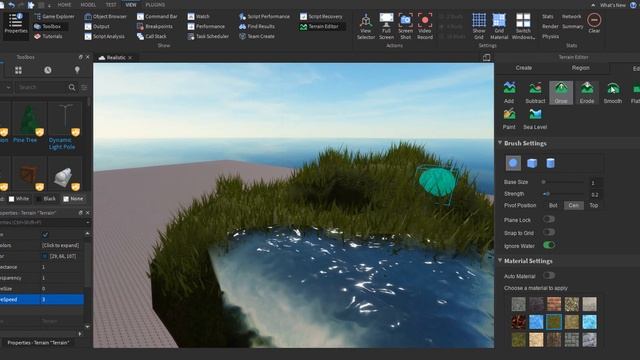Open Script Recovery
Viewport: 640px width, 360px height.
[321, 17]
